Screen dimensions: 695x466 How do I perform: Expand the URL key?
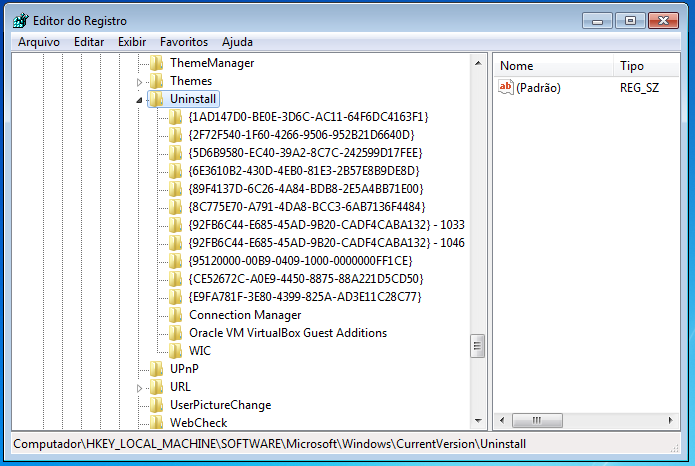tap(139, 388)
